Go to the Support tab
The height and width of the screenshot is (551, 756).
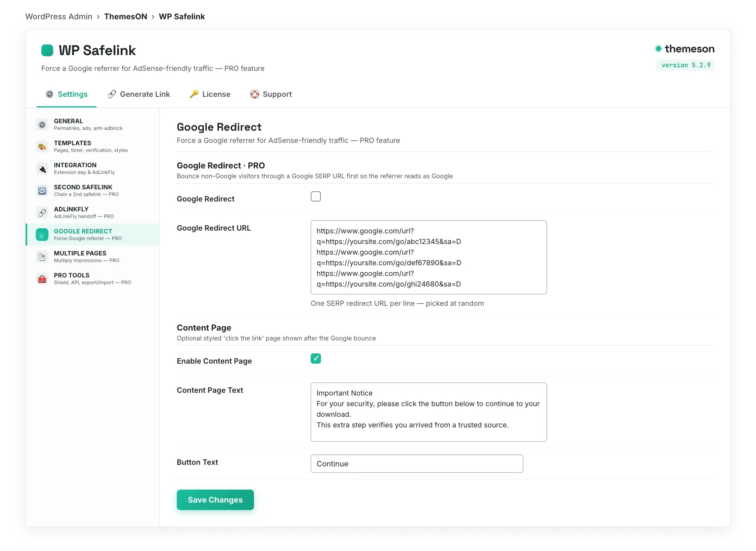click(271, 94)
